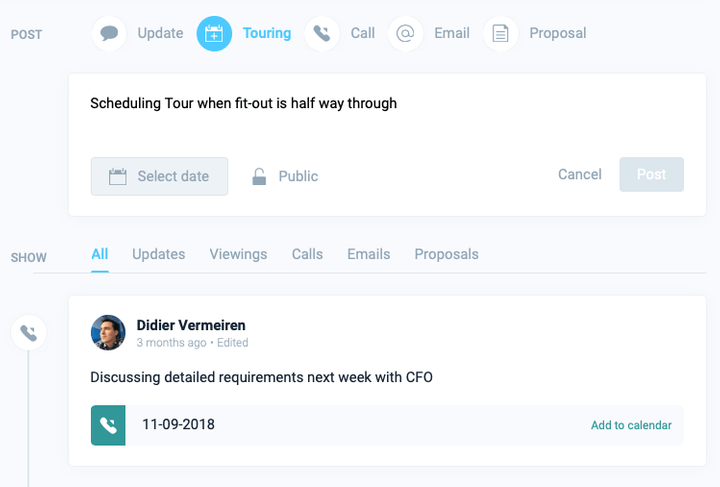The width and height of the screenshot is (720, 487).
Task: Click the teal phone icon beside 11-09-2018
Action: pos(108,425)
